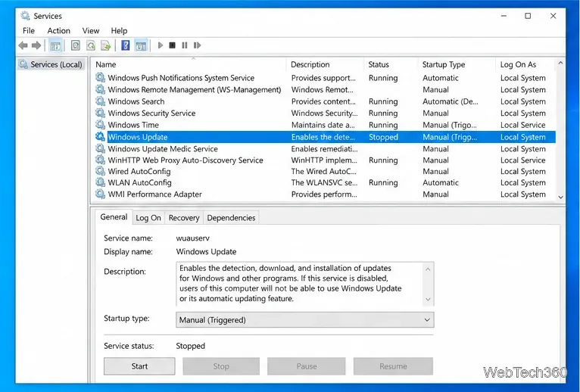
Task: Sort by the Description column header
Action: (x=325, y=64)
